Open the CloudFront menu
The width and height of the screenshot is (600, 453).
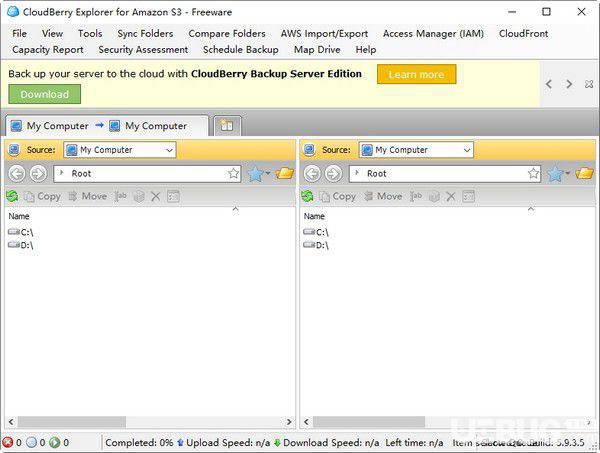point(523,34)
